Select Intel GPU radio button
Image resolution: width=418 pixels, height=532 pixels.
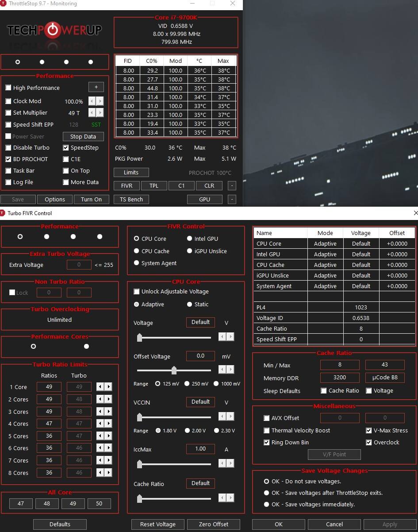[x=189, y=239]
